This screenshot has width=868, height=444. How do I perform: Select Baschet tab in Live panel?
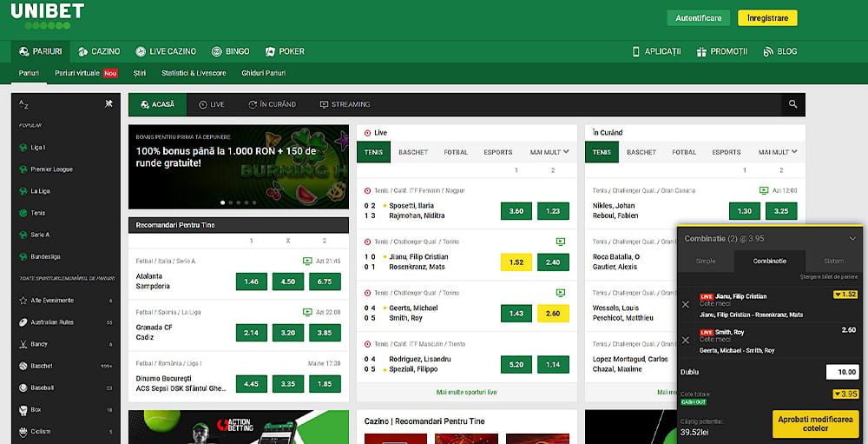click(413, 152)
